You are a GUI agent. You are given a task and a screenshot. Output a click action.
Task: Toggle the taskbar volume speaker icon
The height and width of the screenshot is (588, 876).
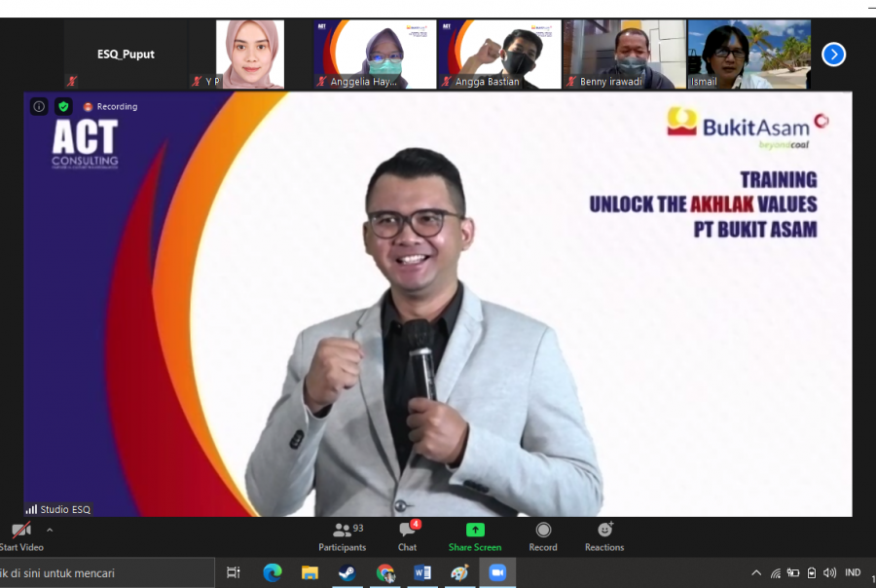(x=829, y=573)
